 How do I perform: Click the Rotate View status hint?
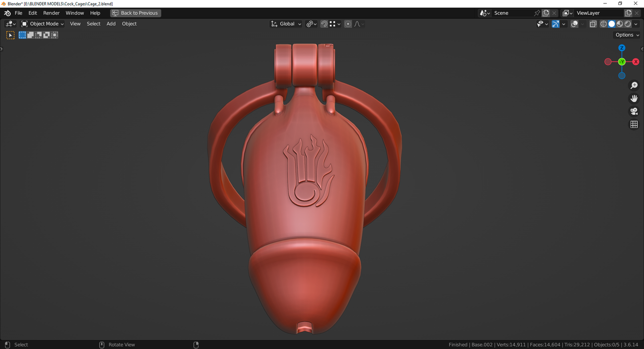coord(122,344)
